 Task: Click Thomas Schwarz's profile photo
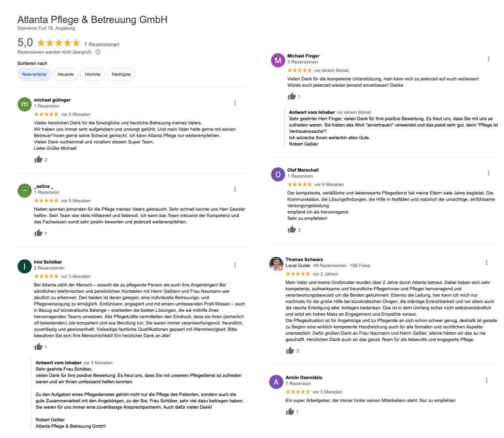[x=276, y=264]
